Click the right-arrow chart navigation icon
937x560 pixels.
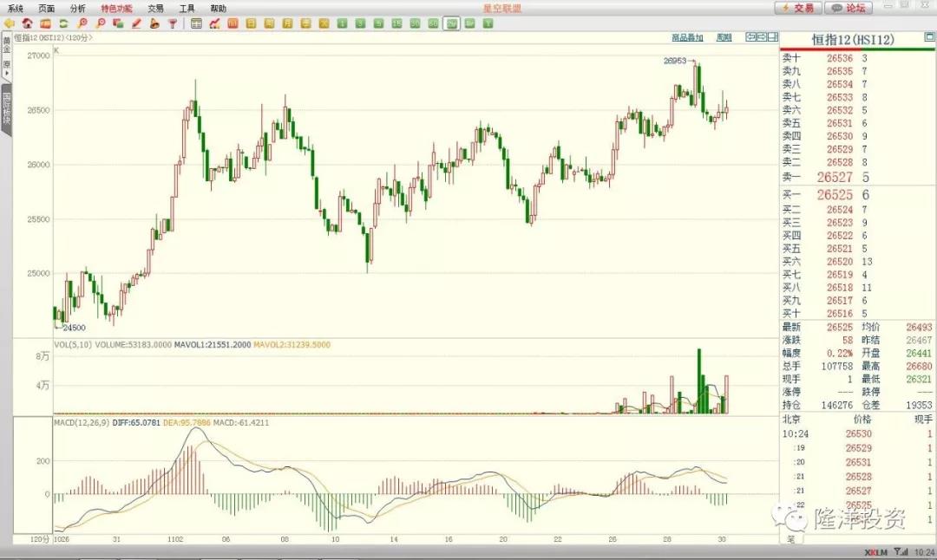[x=762, y=37]
